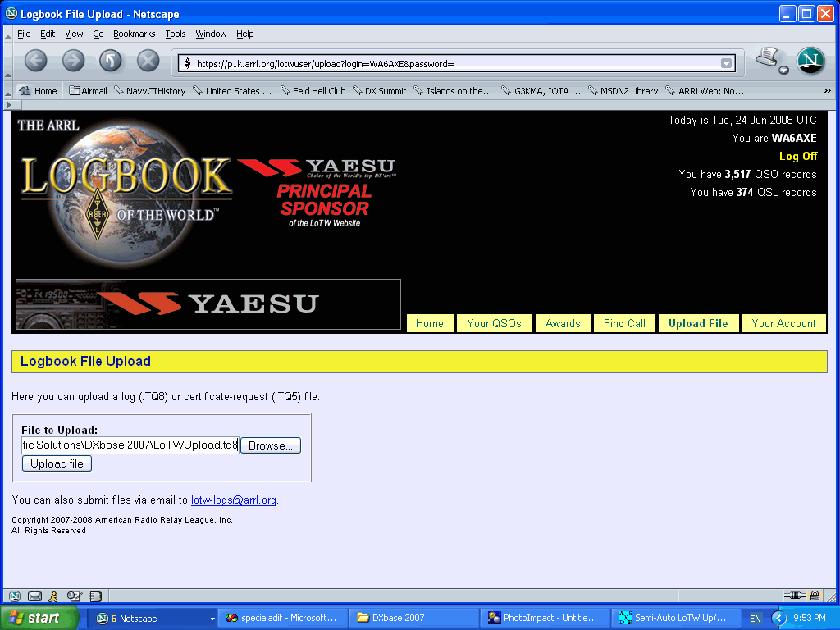Click the File to Upload path field

(x=130, y=445)
